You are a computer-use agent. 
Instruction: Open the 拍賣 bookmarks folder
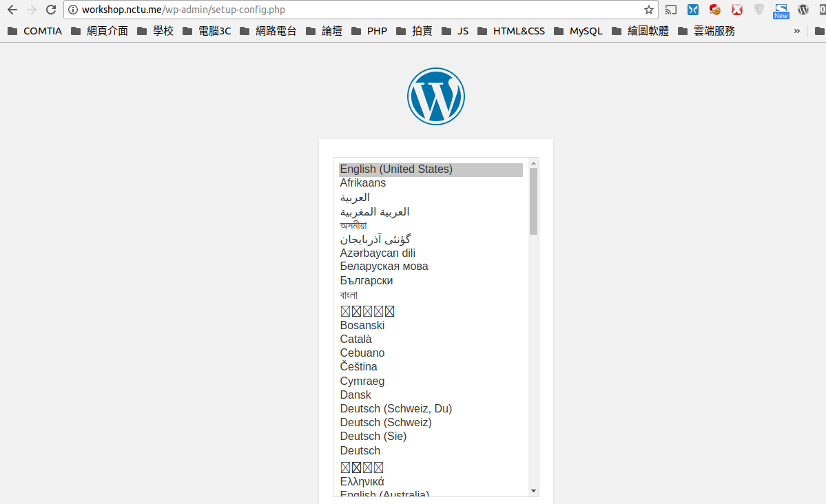tap(414, 31)
